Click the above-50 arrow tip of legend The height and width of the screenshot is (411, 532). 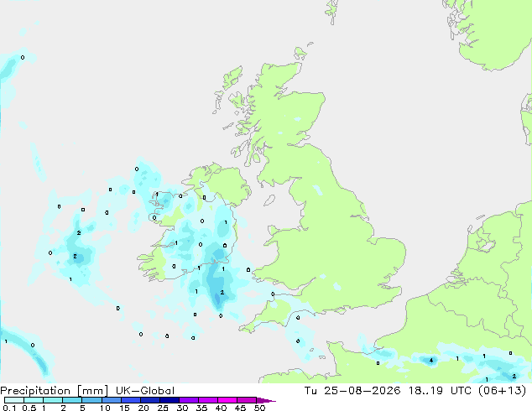click(266, 400)
